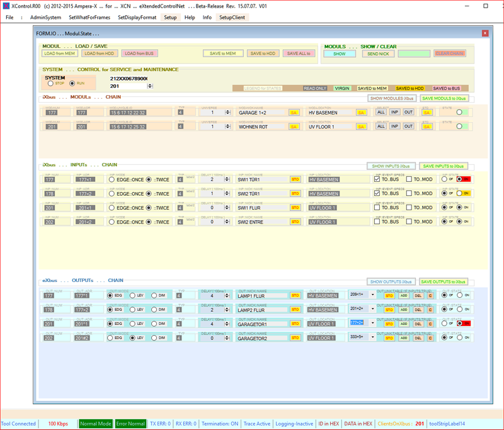
Task: Click STO button beside LAMP2 FLUR nickname
Action: tap(294, 310)
